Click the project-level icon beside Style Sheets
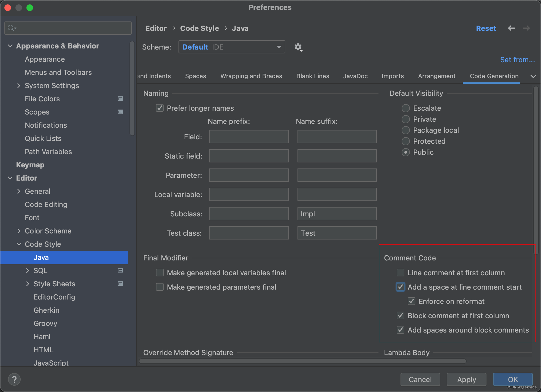 120,284
